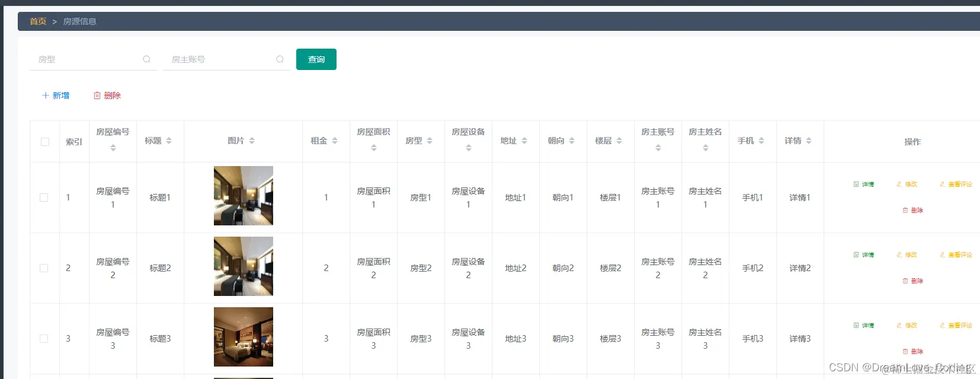980x379 pixels.
Task: Click red 删除 in row 标题2
Action: [913, 281]
